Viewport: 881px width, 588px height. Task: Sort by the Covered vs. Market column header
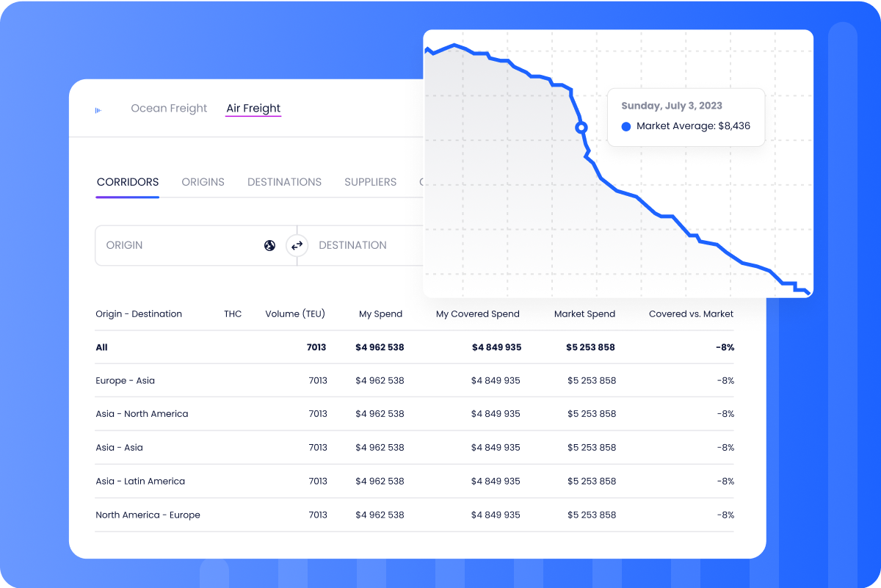click(691, 313)
